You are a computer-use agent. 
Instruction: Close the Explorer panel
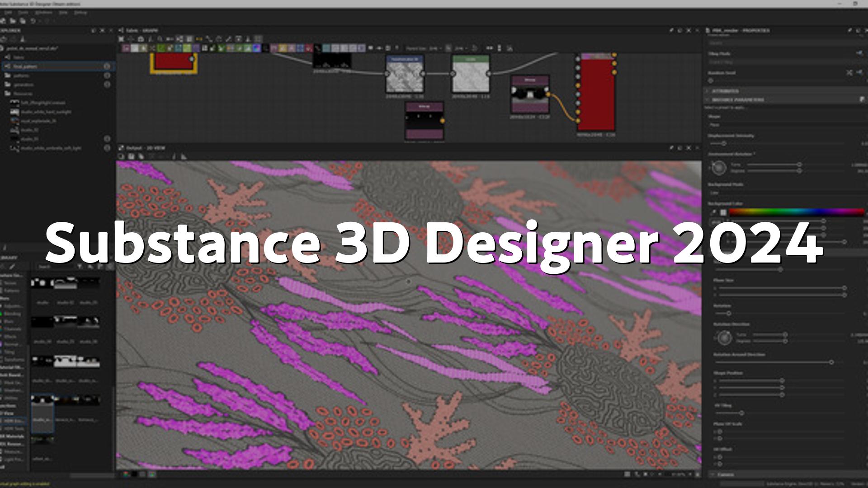pyautogui.click(x=111, y=30)
